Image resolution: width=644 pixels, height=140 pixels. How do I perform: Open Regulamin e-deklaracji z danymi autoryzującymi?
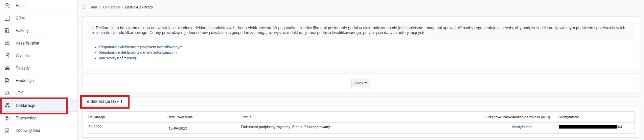138,52
